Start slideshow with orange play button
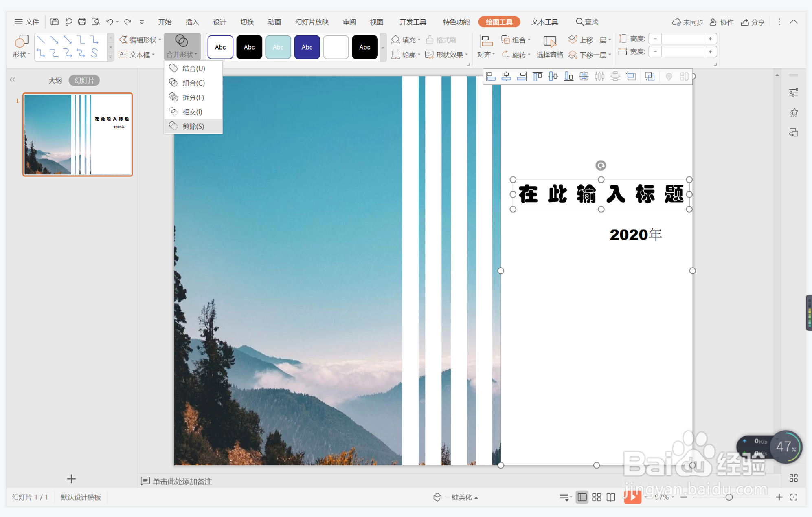This screenshot has width=812, height=517. [x=632, y=497]
